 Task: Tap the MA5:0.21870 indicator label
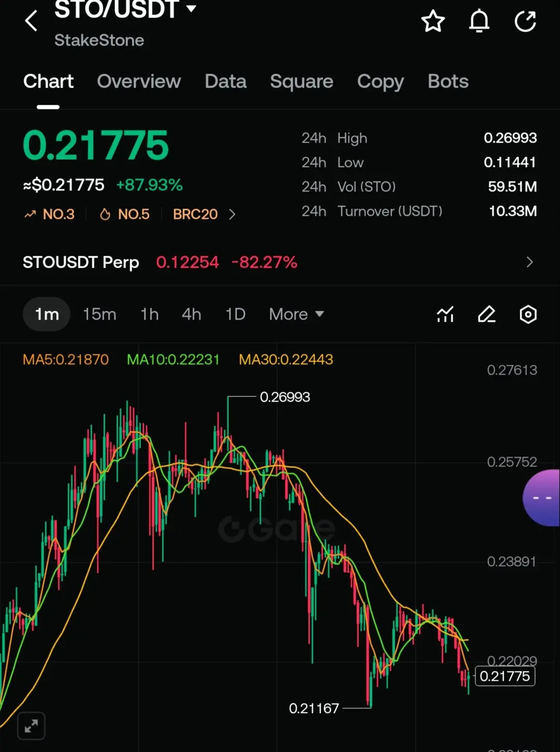pos(66,360)
